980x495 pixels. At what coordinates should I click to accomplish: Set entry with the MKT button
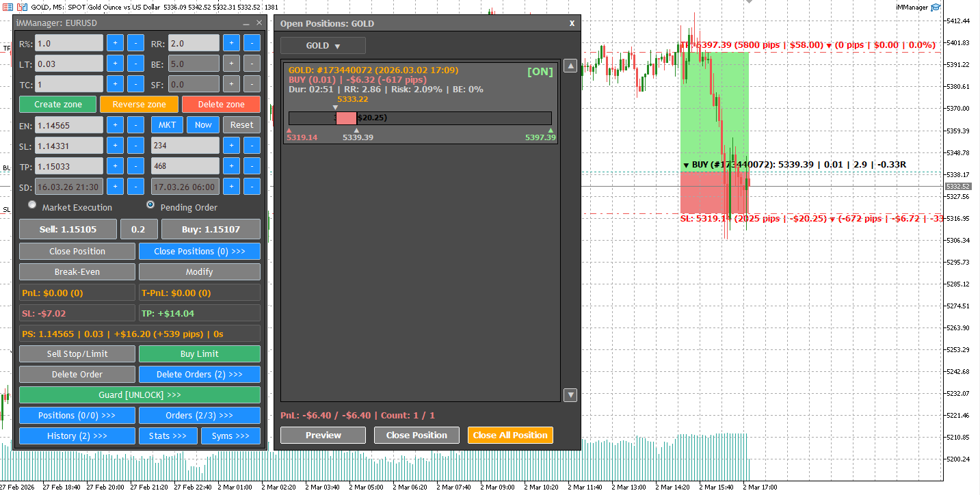click(x=168, y=125)
